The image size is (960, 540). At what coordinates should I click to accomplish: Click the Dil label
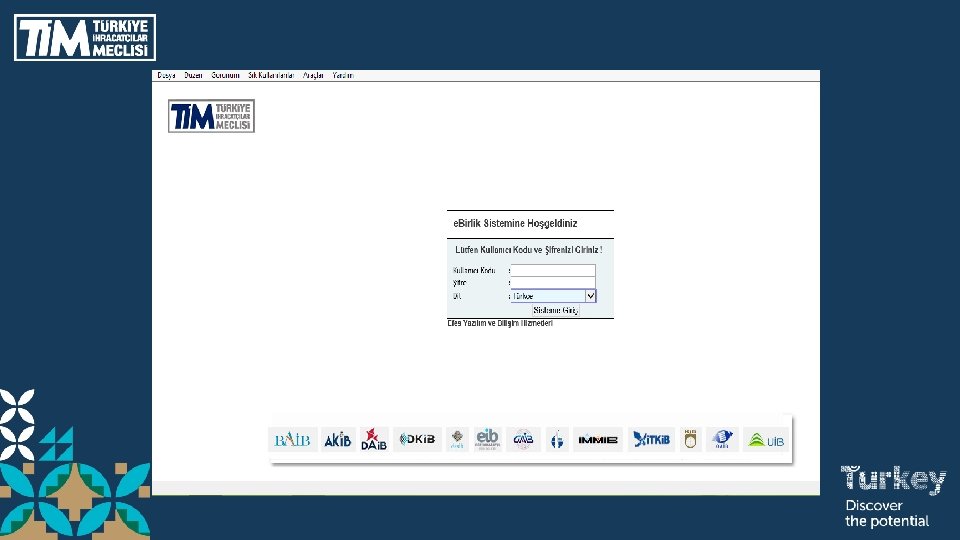click(457, 296)
